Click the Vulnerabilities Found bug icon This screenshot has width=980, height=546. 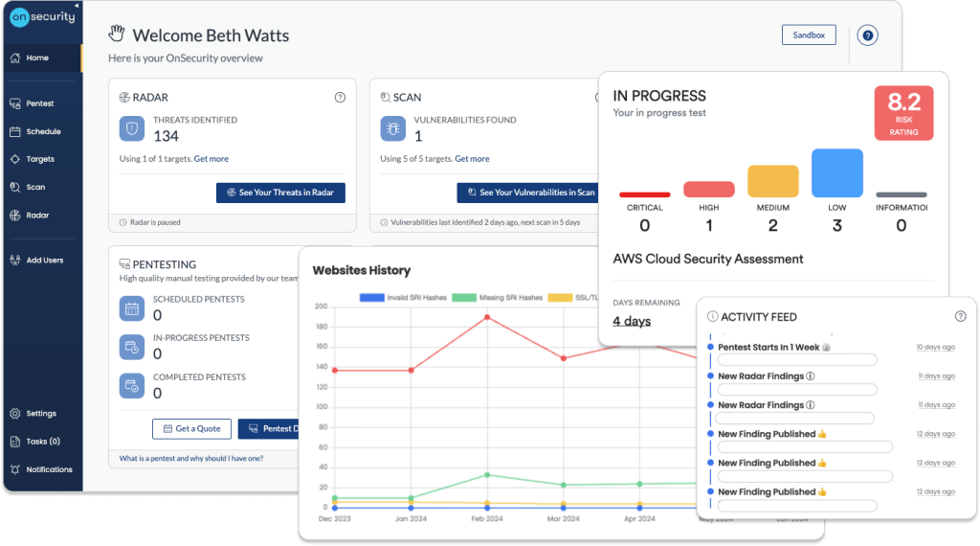point(392,129)
